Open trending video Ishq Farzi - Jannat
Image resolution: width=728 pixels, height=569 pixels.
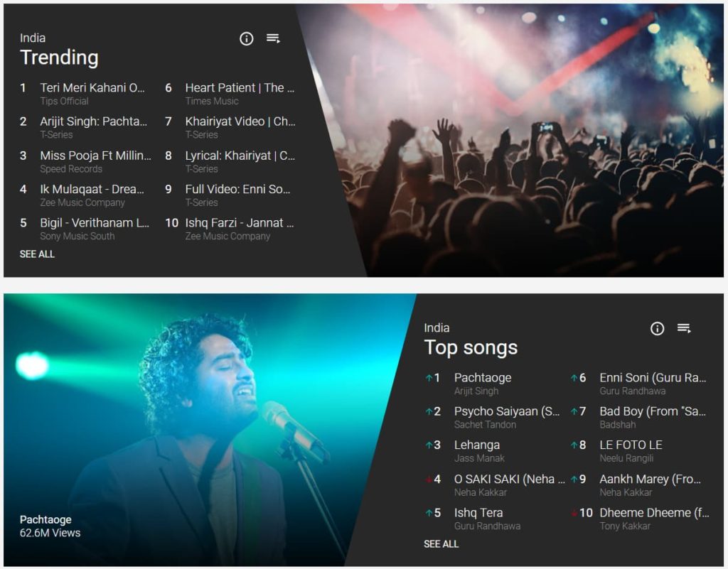240,223
